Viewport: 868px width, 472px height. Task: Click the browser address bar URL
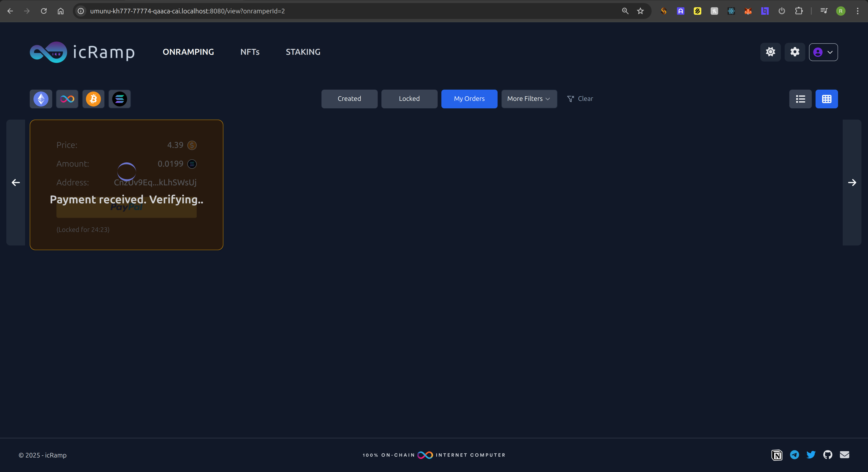(x=187, y=11)
